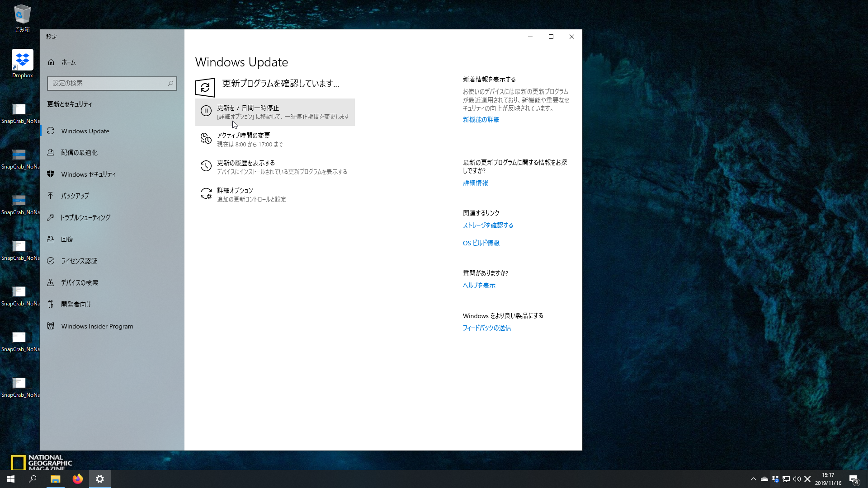Open the OS ビルド情報 link
This screenshot has height=488, width=868.
(481, 243)
